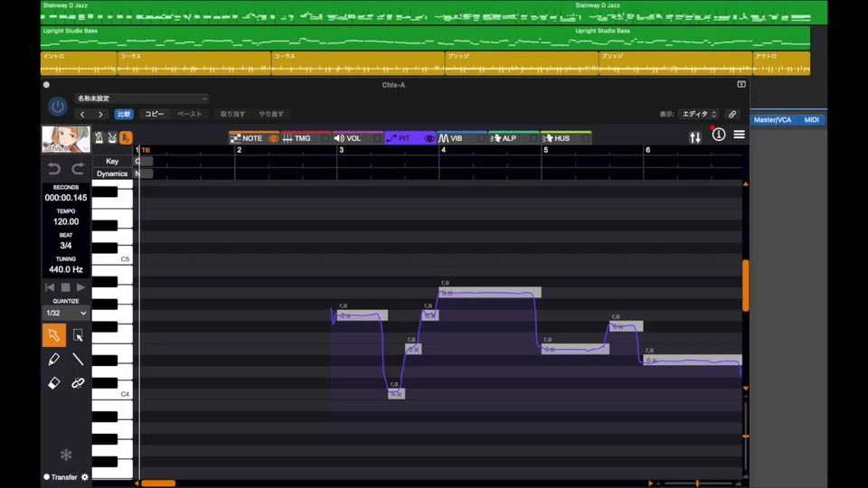The image size is (868, 488).
Task: Open the QUANTIZE 1/32 dropdown
Action: click(66, 314)
